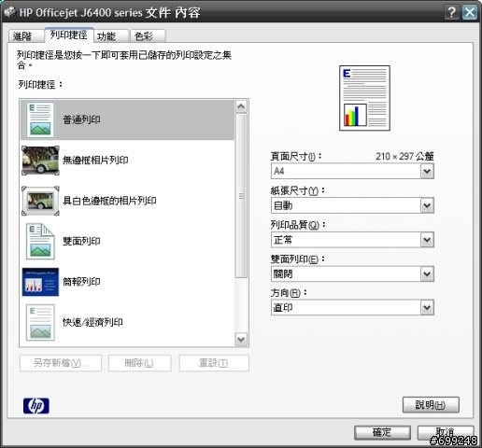Select the 簡報列印 text label
Viewport: 482px width, 448px height.
coord(81,282)
